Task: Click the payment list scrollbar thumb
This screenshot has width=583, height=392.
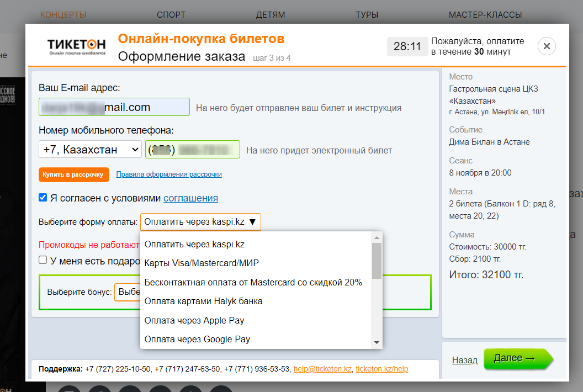Action: pos(377,261)
